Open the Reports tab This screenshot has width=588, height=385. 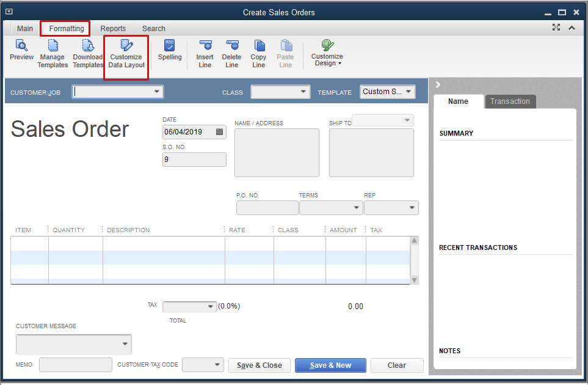pos(113,29)
